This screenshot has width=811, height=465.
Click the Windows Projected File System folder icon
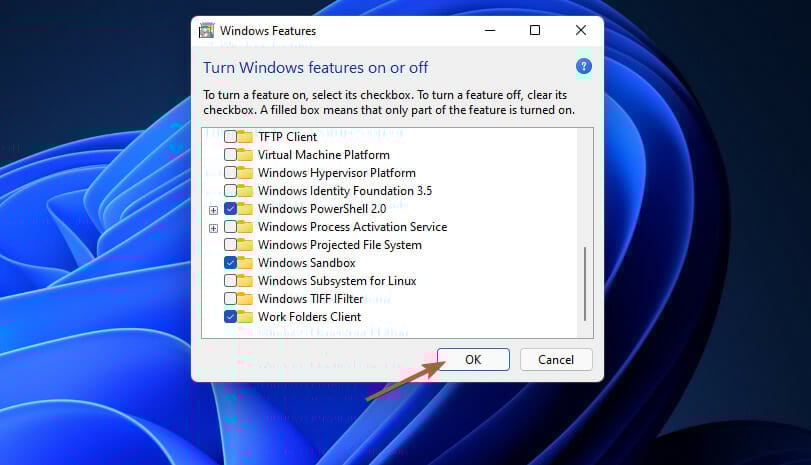point(245,245)
